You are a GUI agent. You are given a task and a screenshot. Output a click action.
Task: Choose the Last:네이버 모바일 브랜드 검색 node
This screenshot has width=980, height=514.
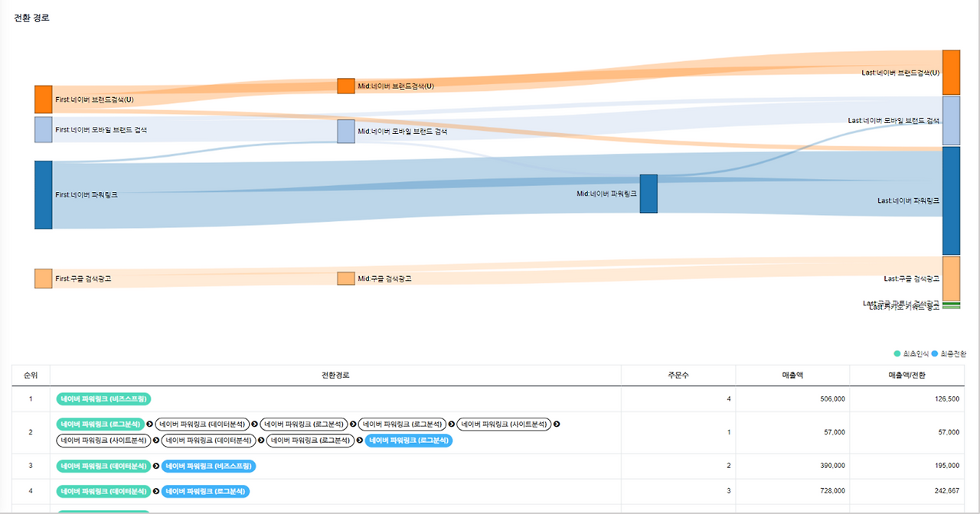click(951, 121)
